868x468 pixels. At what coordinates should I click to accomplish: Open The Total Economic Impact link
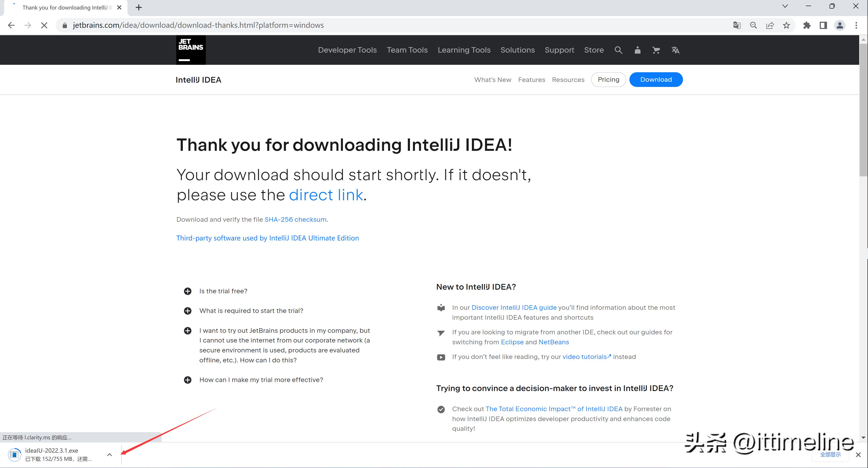[554, 409]
